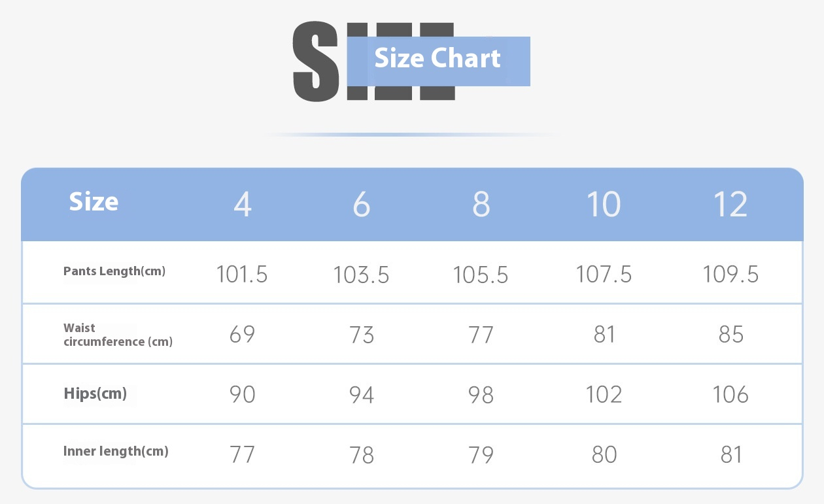The width and height of the screenshot is (824, 504).
Task: Click the Hips(cm) row label
Action: (95, 394)
